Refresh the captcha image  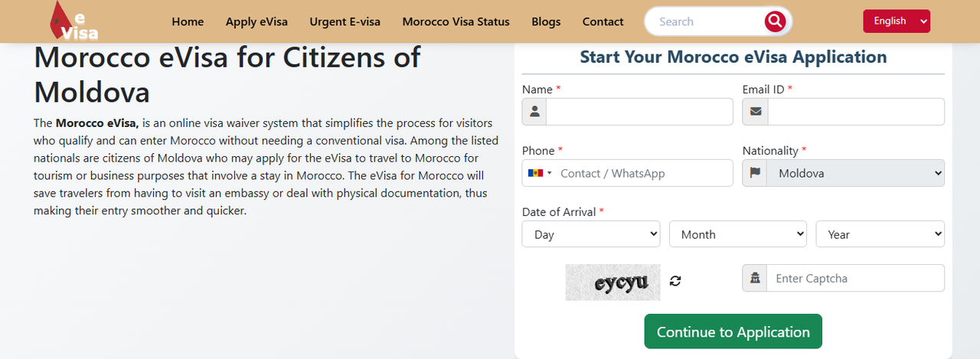pyautogui.click(x=675, y=280)
